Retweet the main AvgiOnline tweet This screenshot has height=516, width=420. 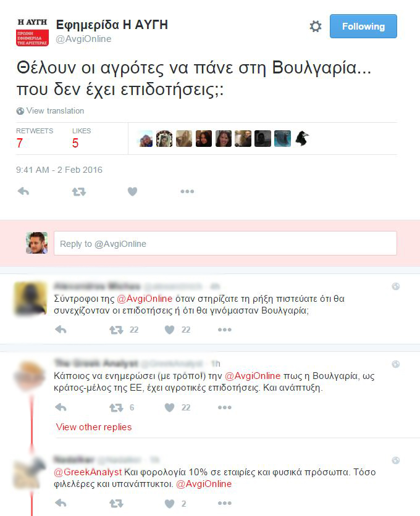pyautogui.click(x=79, y=191)
